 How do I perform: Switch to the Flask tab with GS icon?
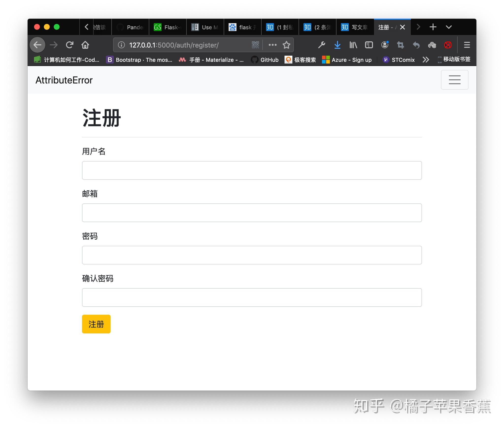click(168, 27)
